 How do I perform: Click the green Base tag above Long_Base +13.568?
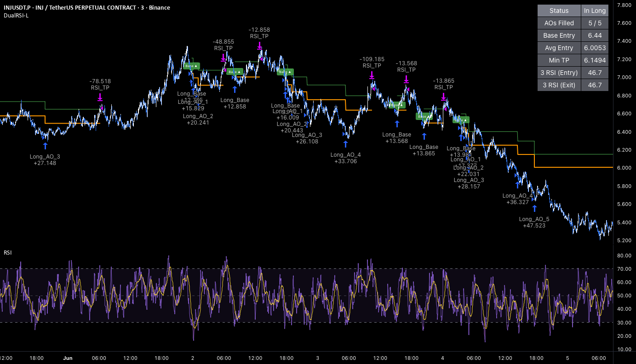pos(396,105)
